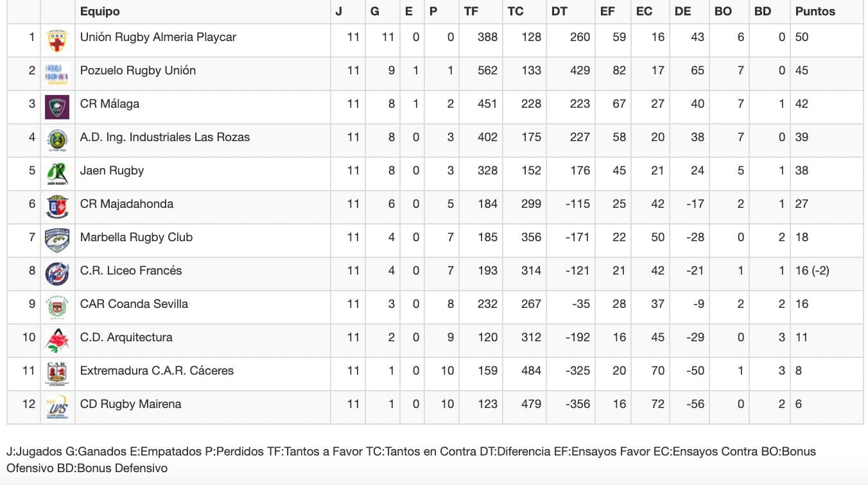This screenshot has width=868, height=485.
Task: Click the CR Málaga team badge
Action: click(x=57, y=107)
